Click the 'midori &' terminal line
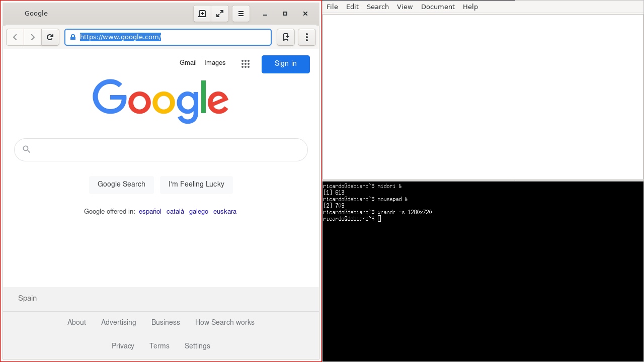The image size is (644, 362). point(362,186)
